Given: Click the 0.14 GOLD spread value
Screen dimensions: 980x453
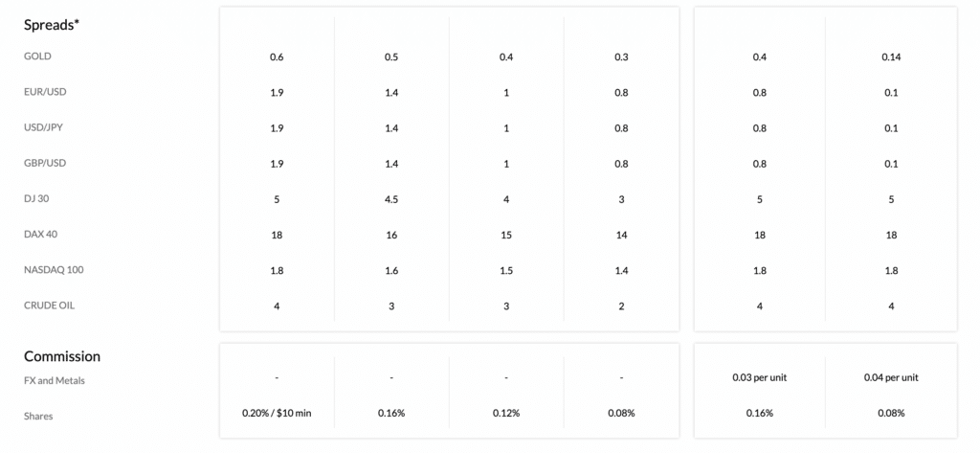Looking at the screenshot, I should click(x=891, y=57).
